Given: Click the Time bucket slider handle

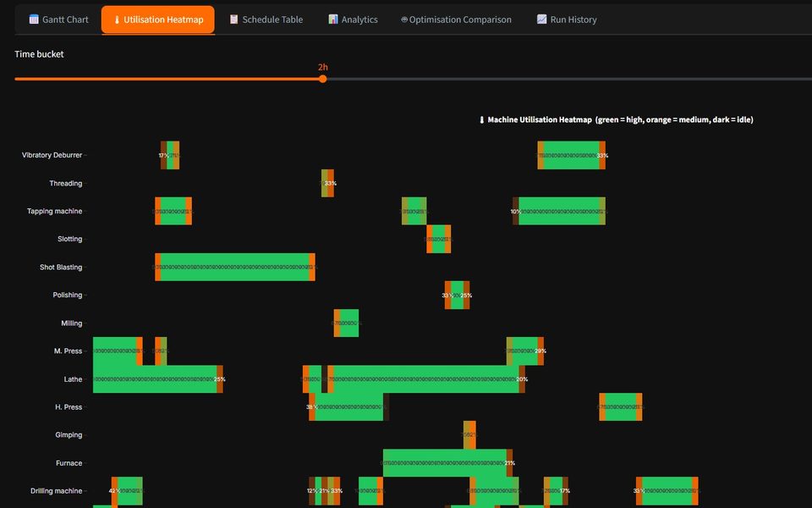Looking at the screenshot, I should (322, 80).
